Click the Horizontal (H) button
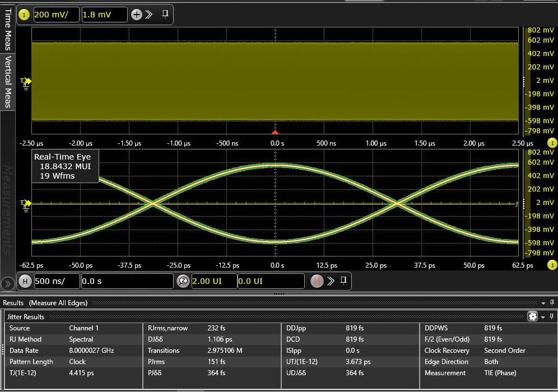This screenshot has height=392, width=558. pyautogui.click(x=25, y=281)
